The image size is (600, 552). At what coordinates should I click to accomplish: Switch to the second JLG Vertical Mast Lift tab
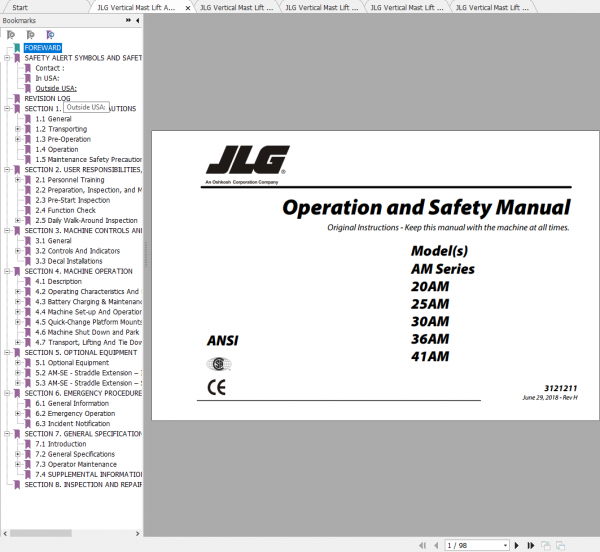point(236,8)
